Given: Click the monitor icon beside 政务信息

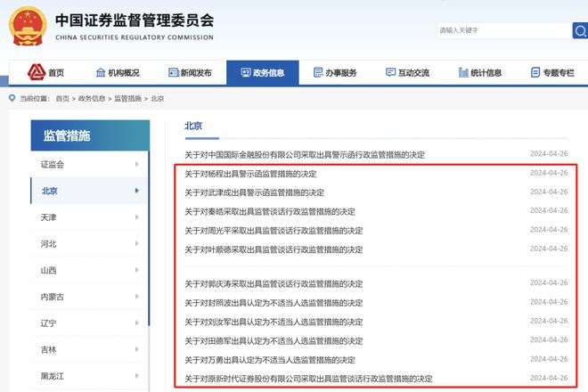Looking at the screenshot, I should [x=246, y=72].
